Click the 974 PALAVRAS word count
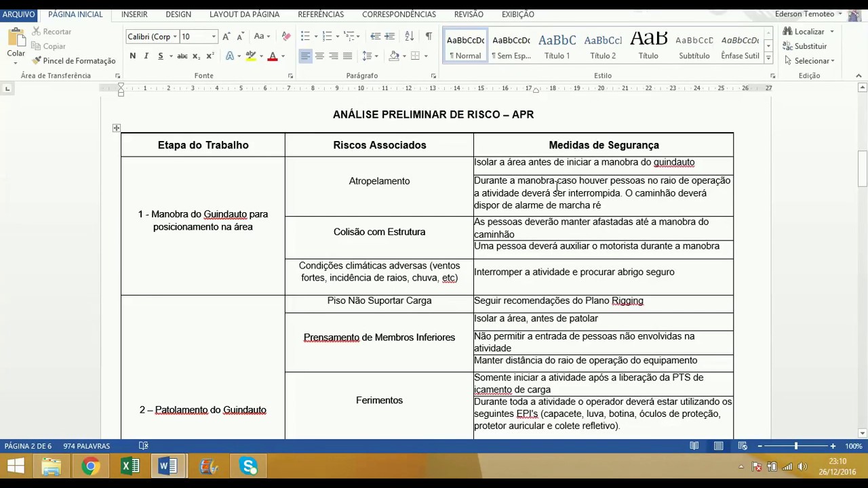868x488 pixels. pyautogui.click(x=87, y=446)
